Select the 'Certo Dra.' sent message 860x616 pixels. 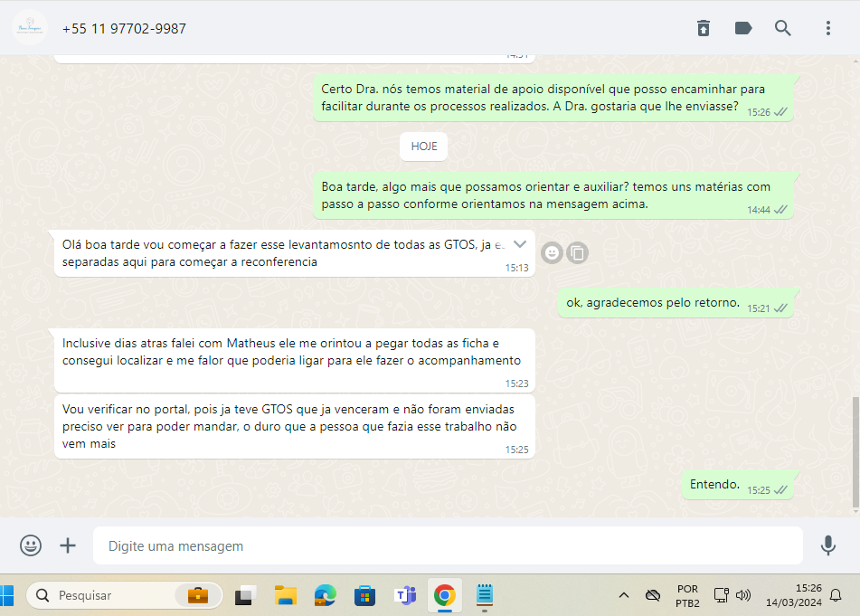click(x=553, y=99)
